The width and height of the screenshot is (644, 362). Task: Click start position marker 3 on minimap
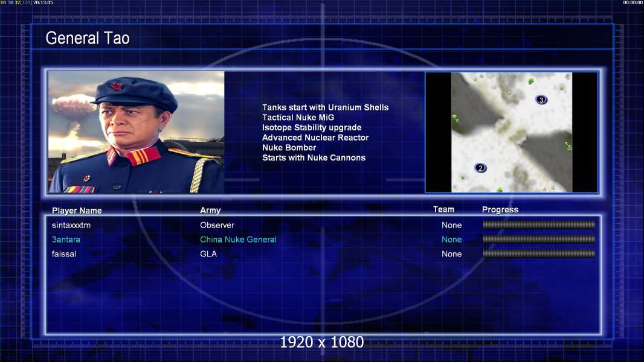tap(541, 100)
